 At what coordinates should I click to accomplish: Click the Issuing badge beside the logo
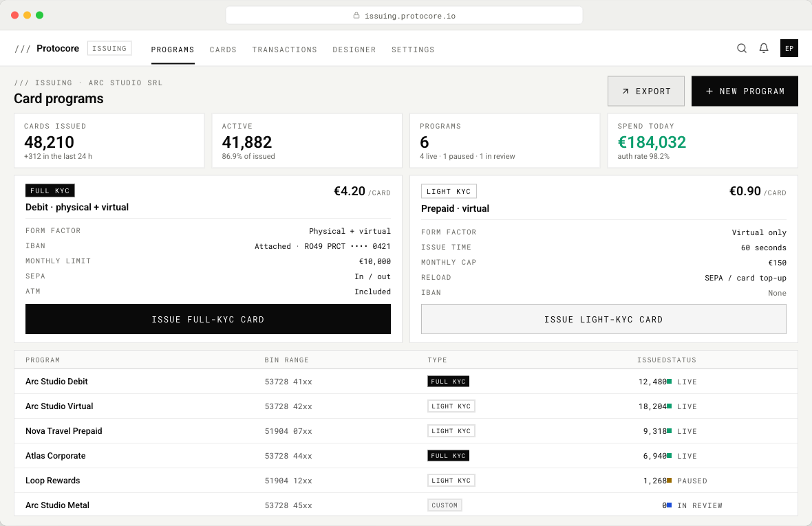(109, 48)
